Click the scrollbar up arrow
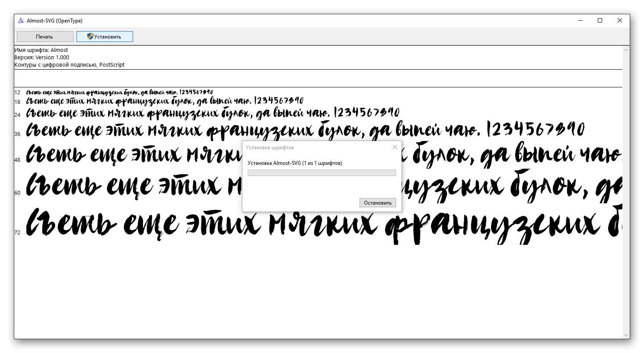Screen dimensions: 644x353 (x=626, y=50)
